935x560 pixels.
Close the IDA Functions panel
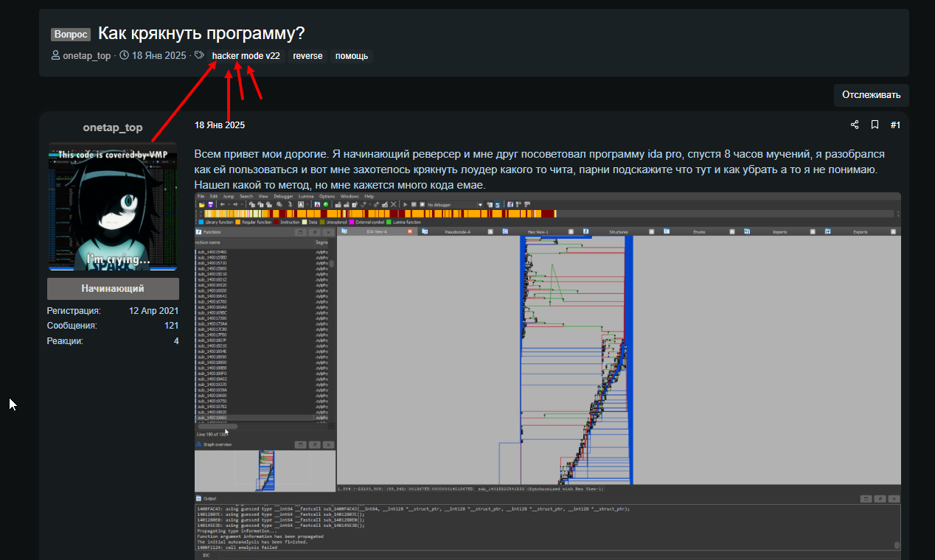328,231
